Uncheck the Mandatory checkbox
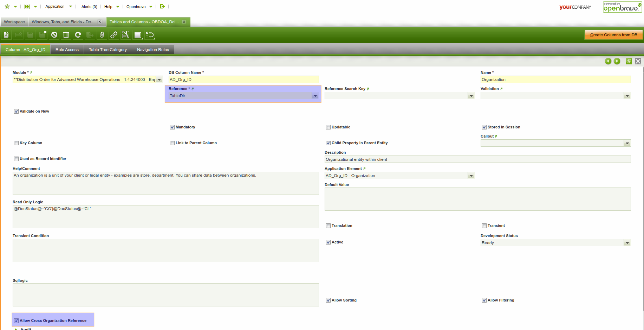644x330 pixels. click(172, 127)
